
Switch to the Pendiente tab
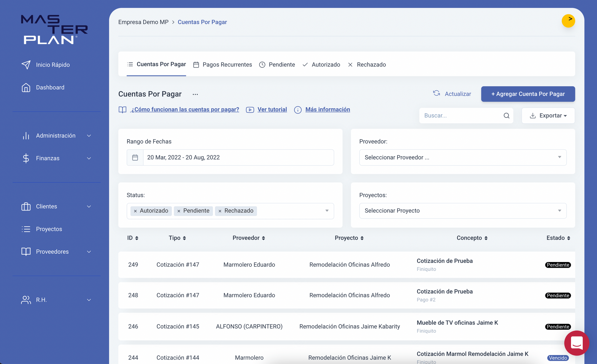pos(277,65)
